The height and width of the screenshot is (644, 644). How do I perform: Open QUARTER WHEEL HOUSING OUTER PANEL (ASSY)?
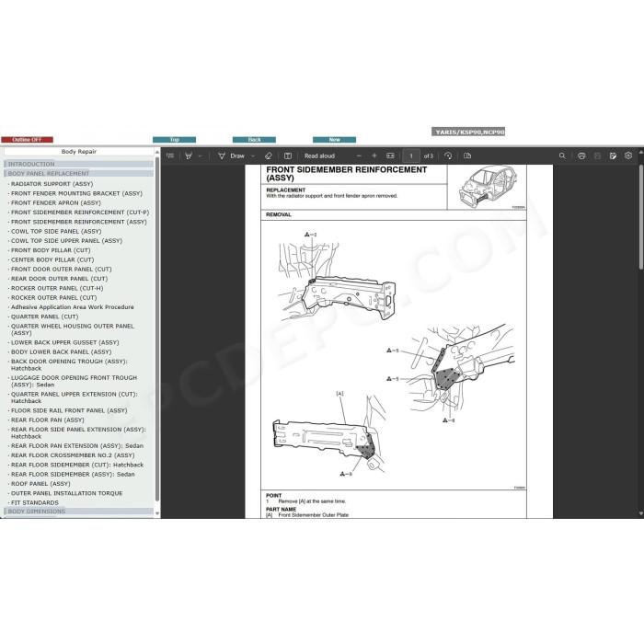73,329
